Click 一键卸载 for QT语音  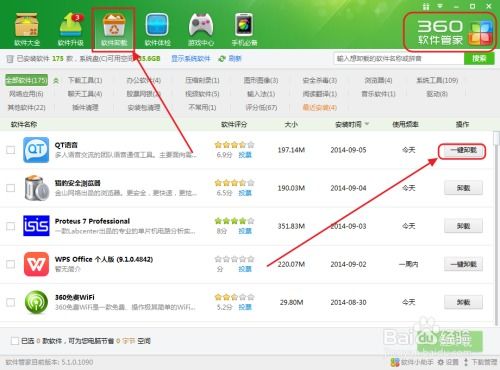coord(463,150)
